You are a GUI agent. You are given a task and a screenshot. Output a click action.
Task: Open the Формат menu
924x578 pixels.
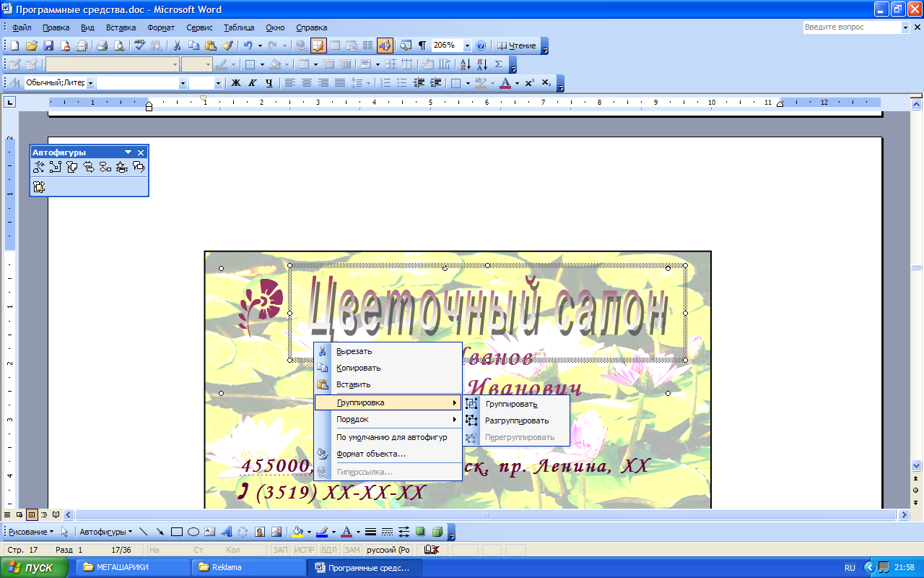tap(161, 27)
